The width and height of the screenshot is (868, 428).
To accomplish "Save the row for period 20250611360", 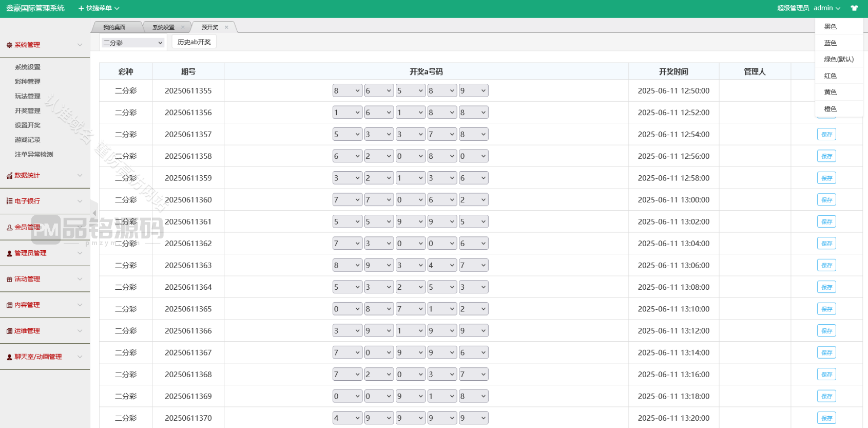I will (x=826, y=200).
